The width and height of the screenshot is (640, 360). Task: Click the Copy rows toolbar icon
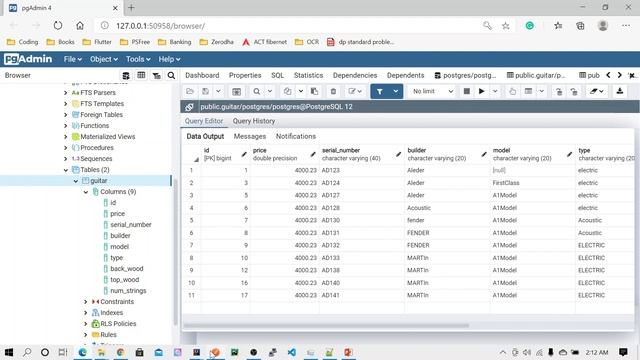point(287,91)
